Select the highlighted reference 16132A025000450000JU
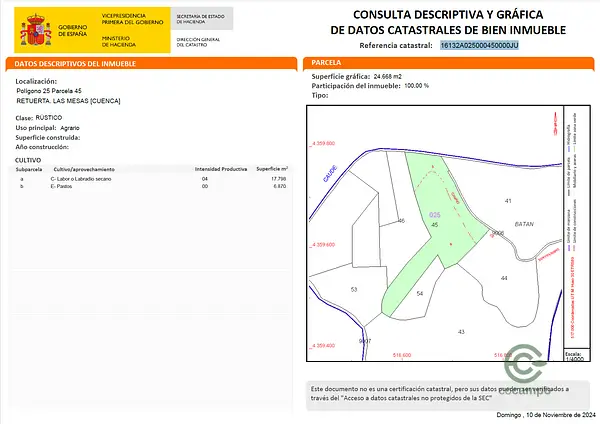This screenshot has width=600, height=424. coord(479,46)
